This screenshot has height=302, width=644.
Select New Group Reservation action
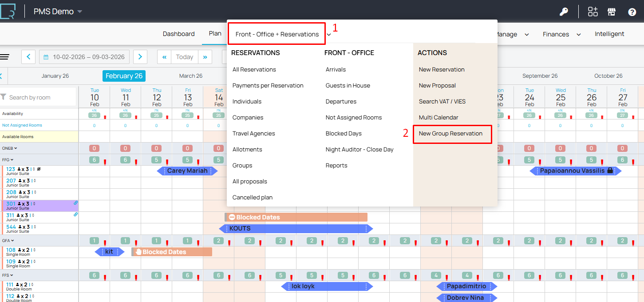pos(450,134)
